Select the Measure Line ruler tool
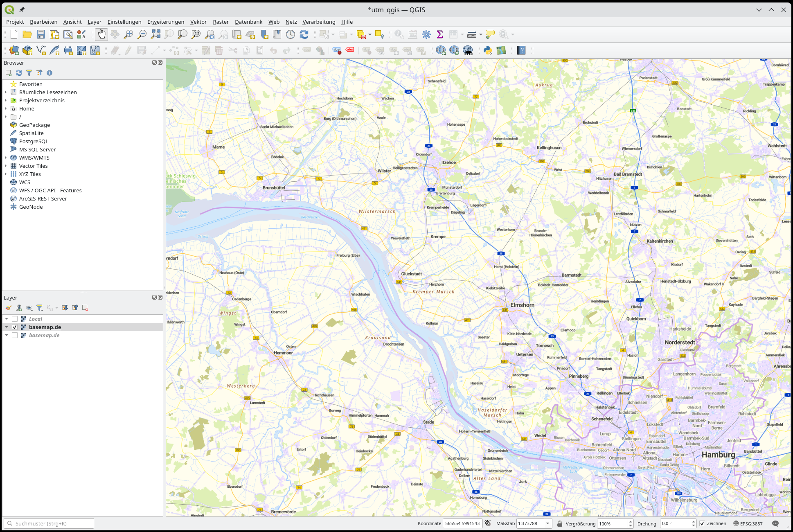 point(472,34)
